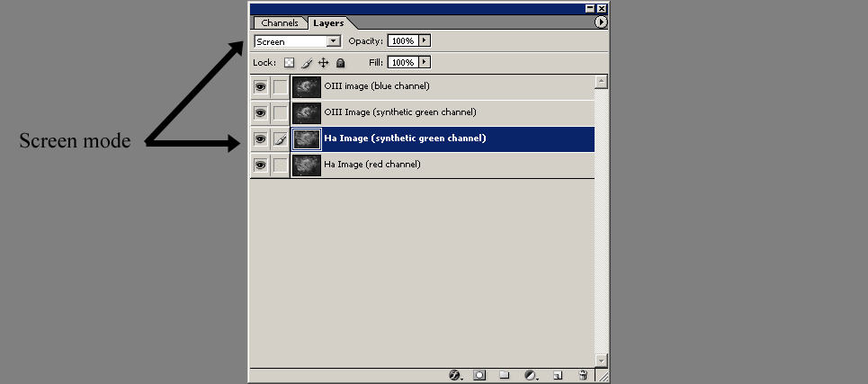
Task: Open the Opacity slider arrow
Action: pos(425,41)
